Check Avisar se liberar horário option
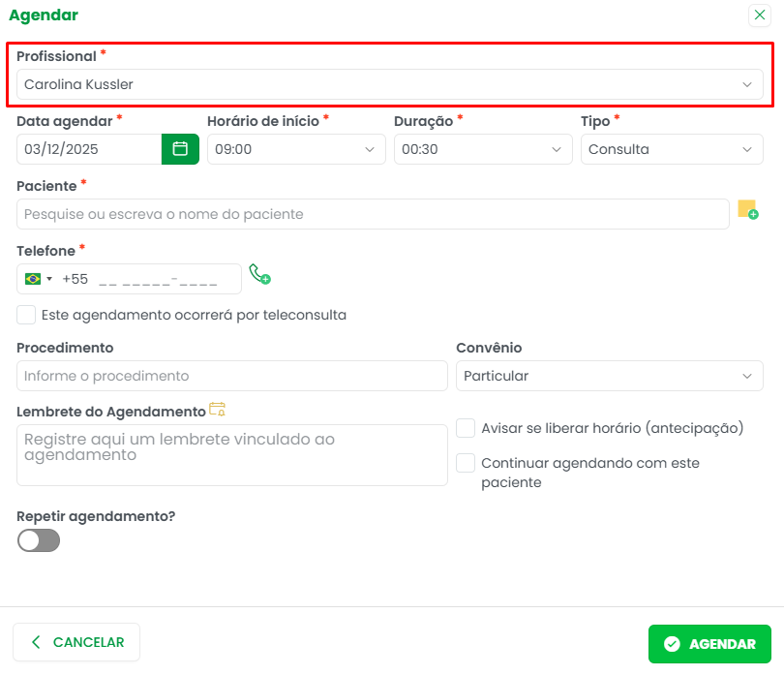 point(466,428)
